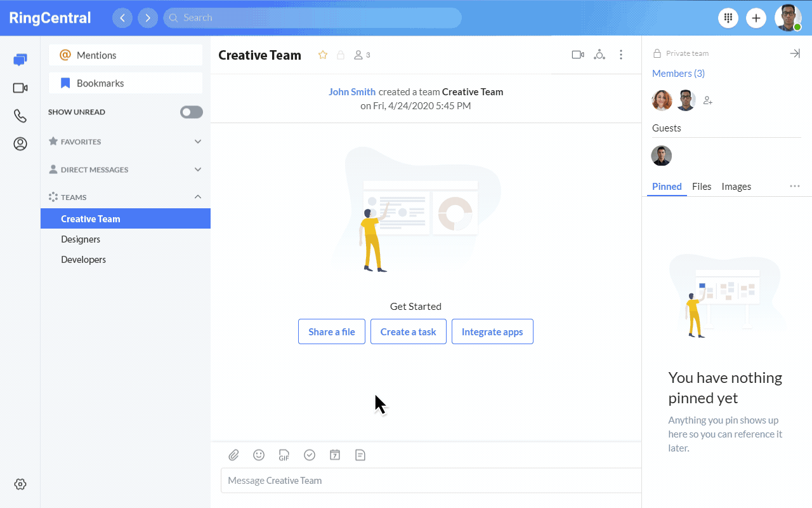Screen dimensions: 812x508
Task: Switch to the Files tab
Action: point(702,187)
